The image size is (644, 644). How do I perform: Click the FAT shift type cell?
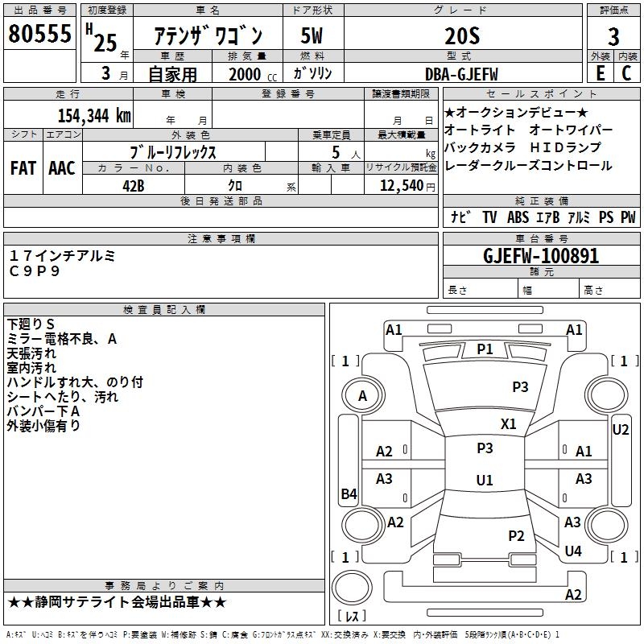click(x=23, y=167)
